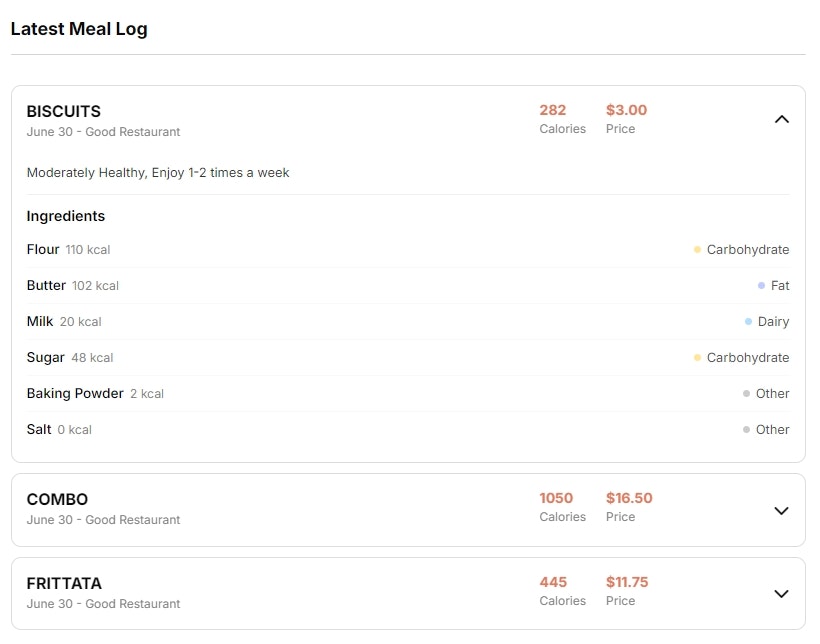Expand the COMBO meal card chevron
820x644 pixels.
(781, 511)
